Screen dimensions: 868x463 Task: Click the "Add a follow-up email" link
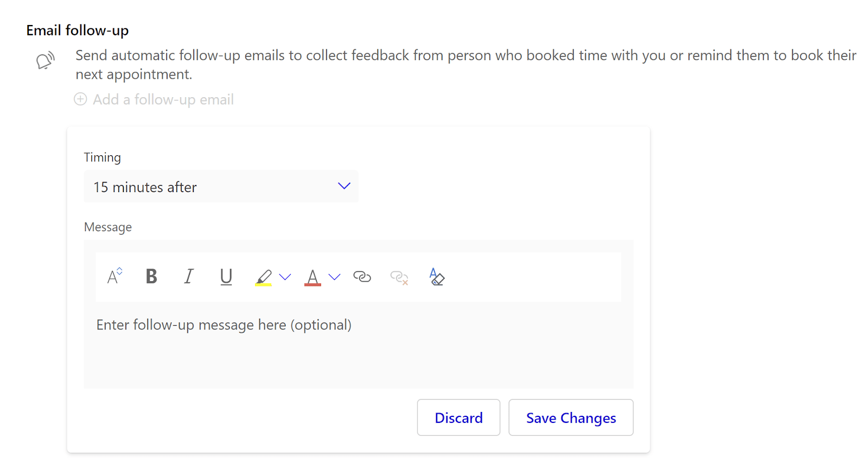[163, 99]
